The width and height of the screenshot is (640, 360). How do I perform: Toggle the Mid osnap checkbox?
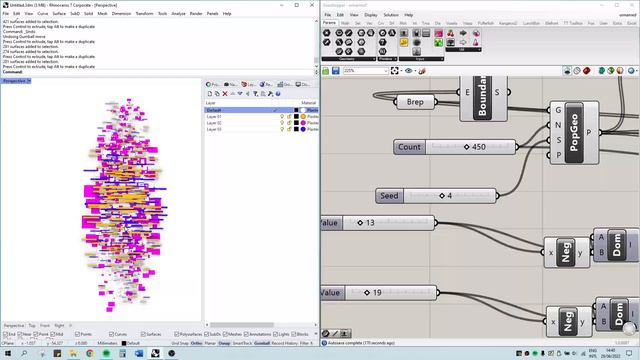click(53, 334)
